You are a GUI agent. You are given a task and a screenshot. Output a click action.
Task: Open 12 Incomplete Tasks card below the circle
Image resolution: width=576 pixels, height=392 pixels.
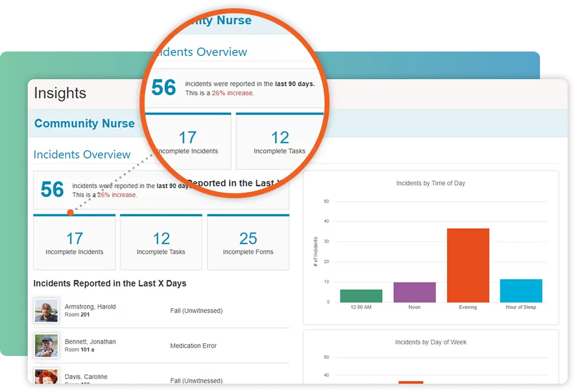click(161, 243)
